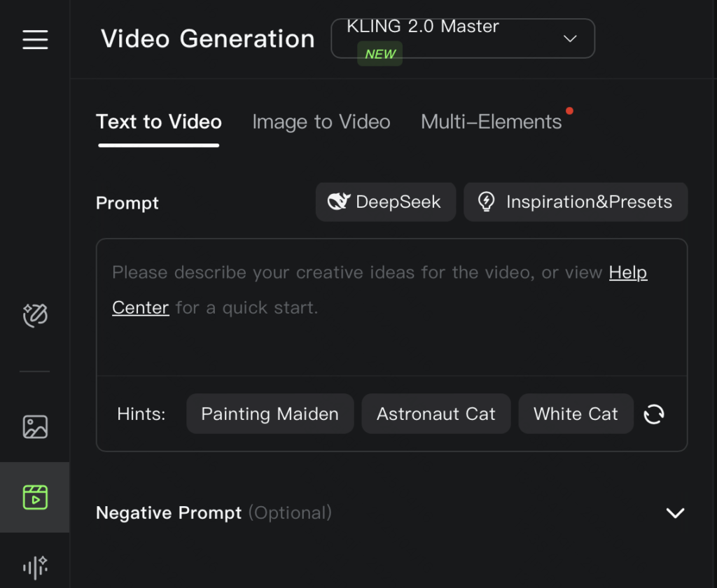Go to image generation in sidebar
717x588 pixels.
[35, 426]
